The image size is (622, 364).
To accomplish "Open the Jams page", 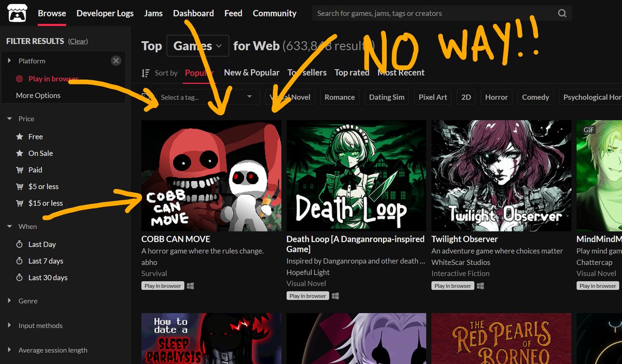I will click(x=153, y=13).
